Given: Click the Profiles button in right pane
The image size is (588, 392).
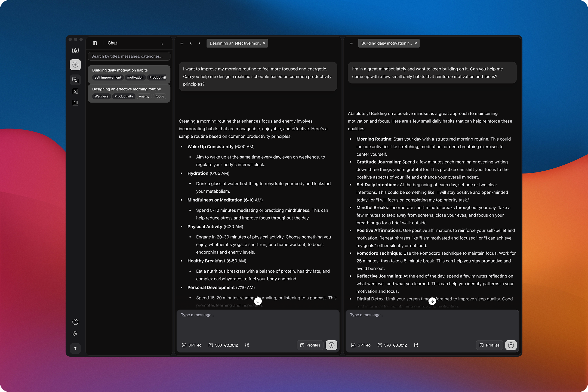Looking at the screenshot, I should click(x=489, y=345).
